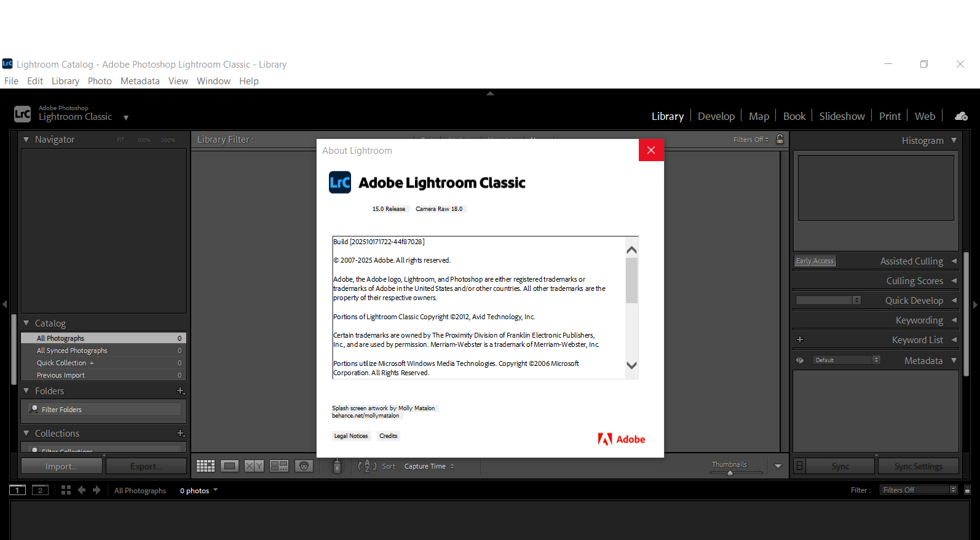Add a keyword via Keyword List plus
Viewport: 980px width, 540px height.
(x=800, y=339)
